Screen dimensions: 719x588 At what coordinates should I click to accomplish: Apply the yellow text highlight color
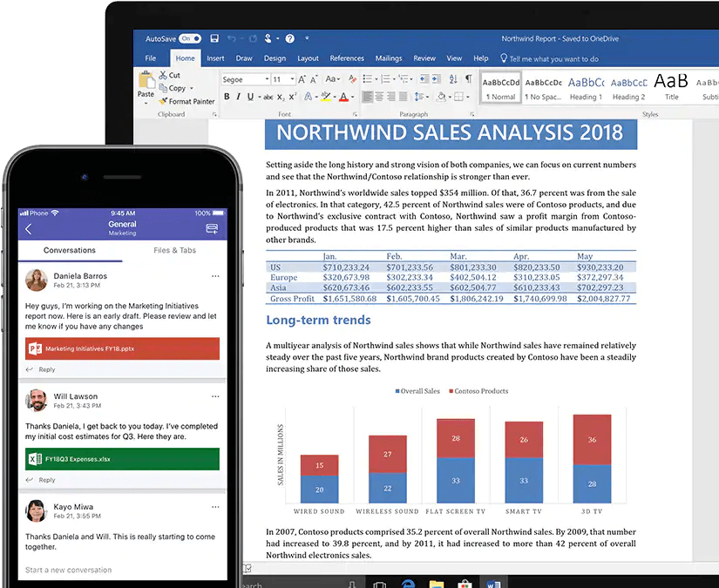pyautogui.click(x=326, y=97)
